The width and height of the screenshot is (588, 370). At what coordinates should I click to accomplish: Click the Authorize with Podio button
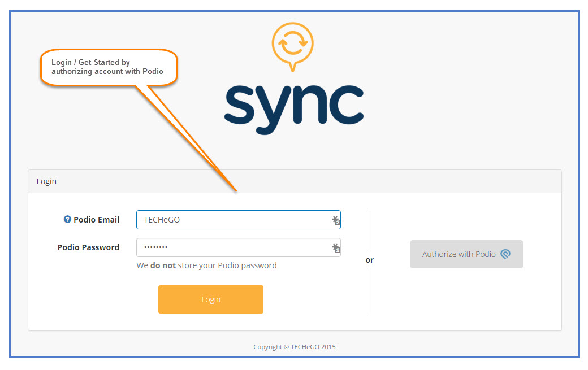pos(466,254)
